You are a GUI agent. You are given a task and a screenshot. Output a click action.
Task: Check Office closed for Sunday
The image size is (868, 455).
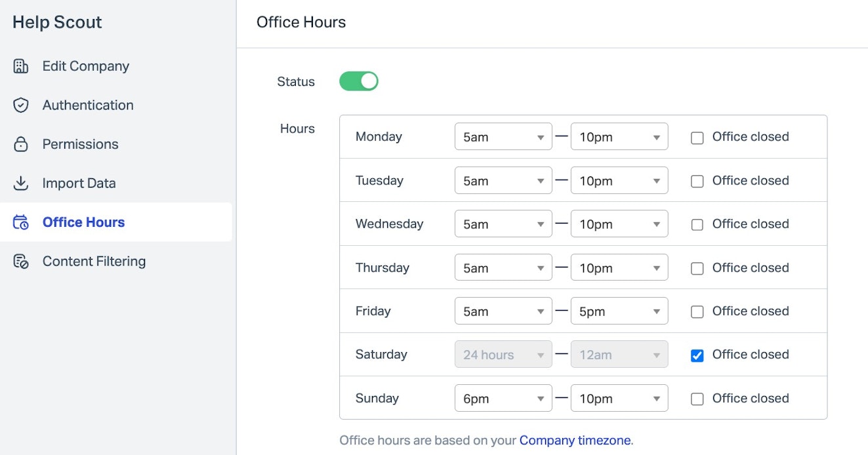click(697, 399)
